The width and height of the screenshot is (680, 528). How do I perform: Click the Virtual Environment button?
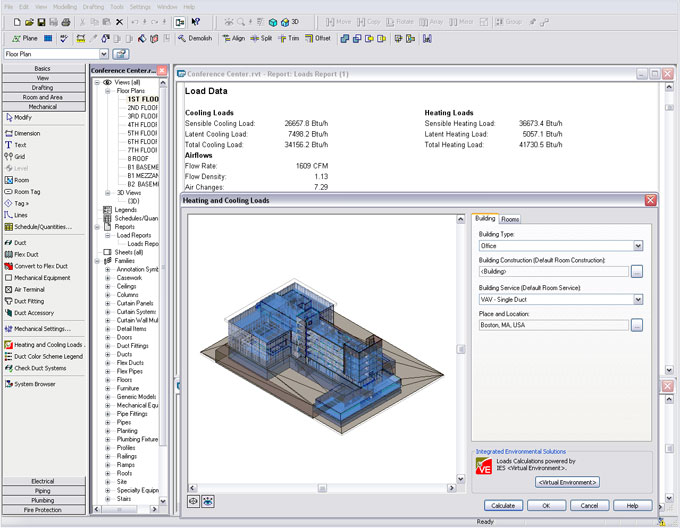coord(567,481)
